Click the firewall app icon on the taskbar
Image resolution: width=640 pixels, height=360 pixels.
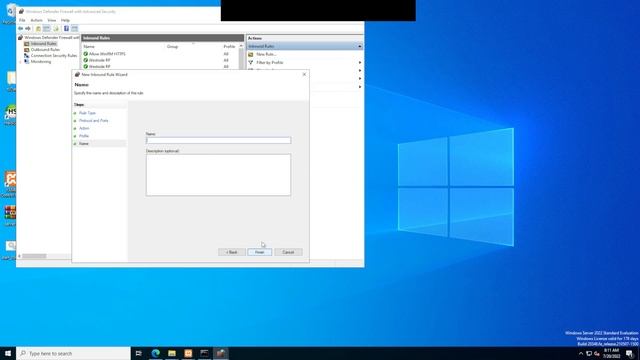point(221,353)
